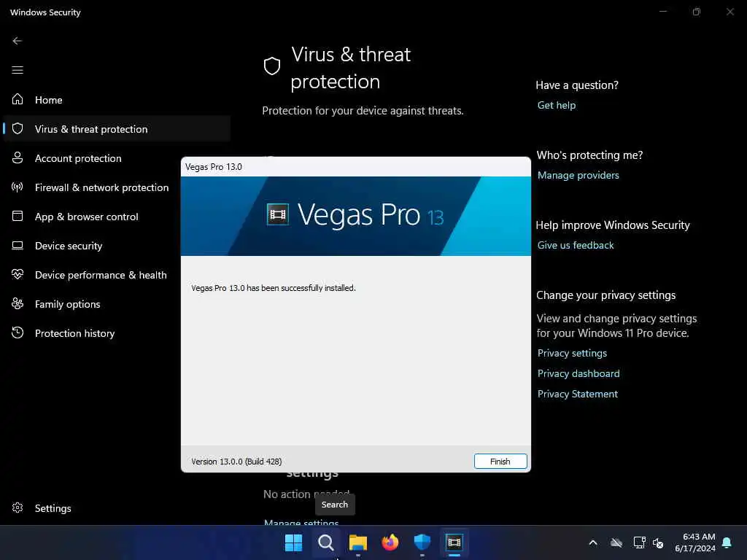747x560 pixels.
Task: Click the 'Who's protecting me?' heading
Action: pyautogui.click(x=589, y=155)
